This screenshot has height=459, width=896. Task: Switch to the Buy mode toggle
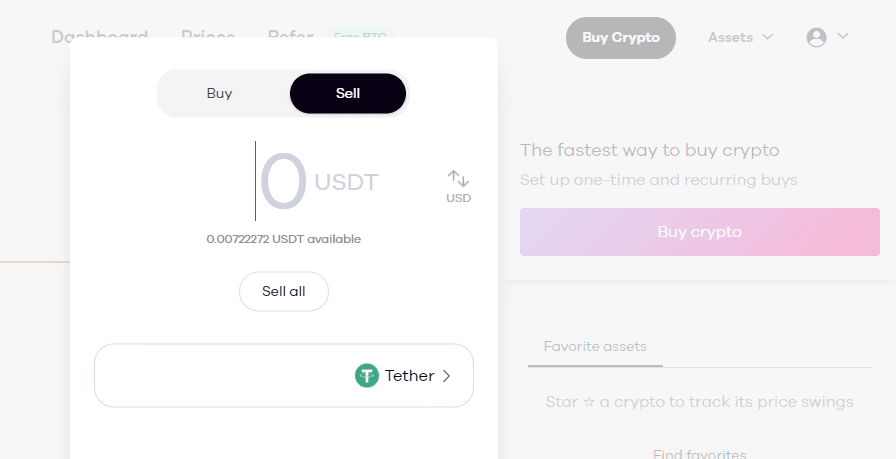pyautogui.click(x=220, y=94)
